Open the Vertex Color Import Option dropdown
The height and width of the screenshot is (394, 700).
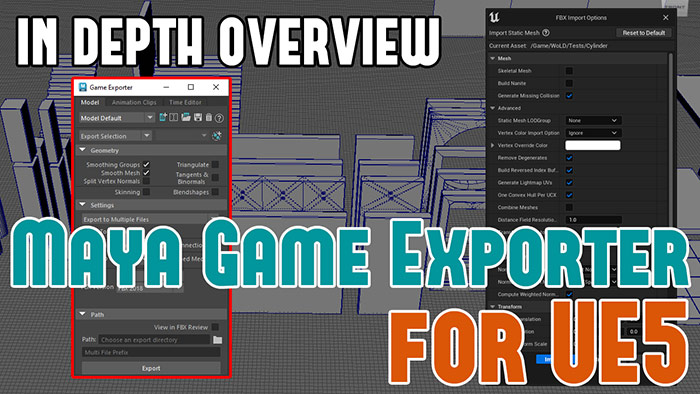(x=593, y=133)
